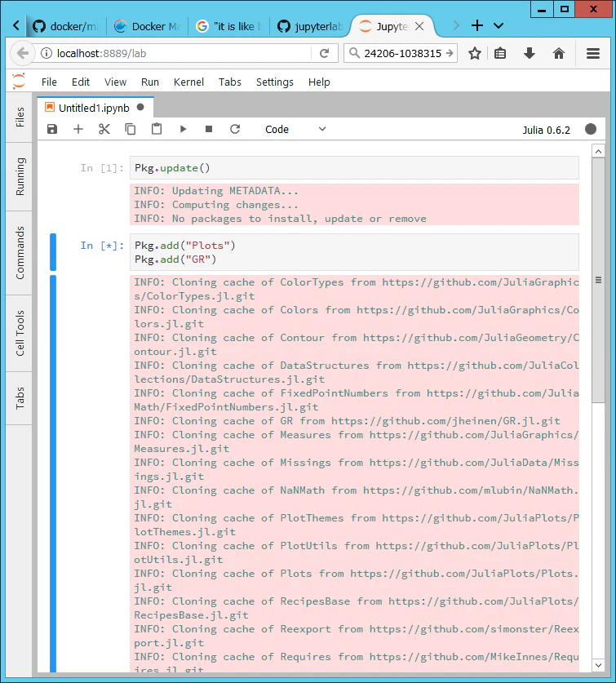Open the Code cell type dropdown
Image resolution: width=616 pixels, height=683 pixels.
coord(295,130)
